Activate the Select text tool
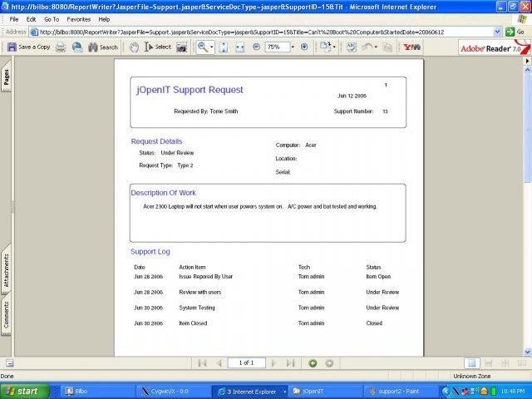The height and width of the screenshot is (399, 532). click(x=157, y=47)
